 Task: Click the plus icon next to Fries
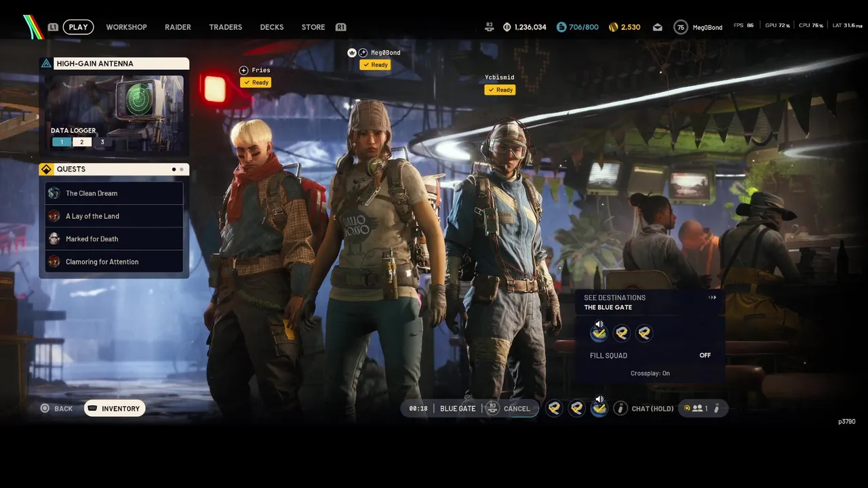tap(244, 70)
